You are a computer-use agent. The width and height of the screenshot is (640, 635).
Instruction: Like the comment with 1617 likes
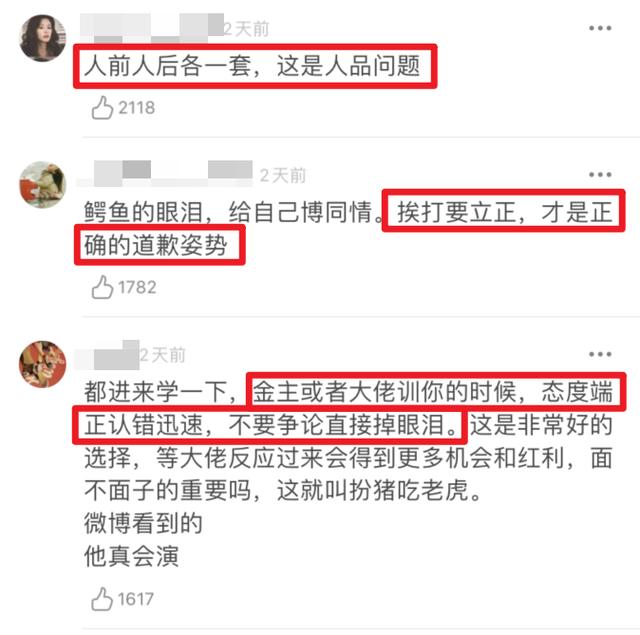[102, 599]
